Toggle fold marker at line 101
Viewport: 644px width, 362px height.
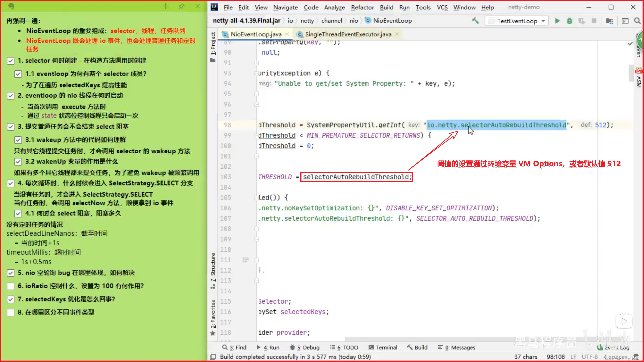tap(256, 156)
